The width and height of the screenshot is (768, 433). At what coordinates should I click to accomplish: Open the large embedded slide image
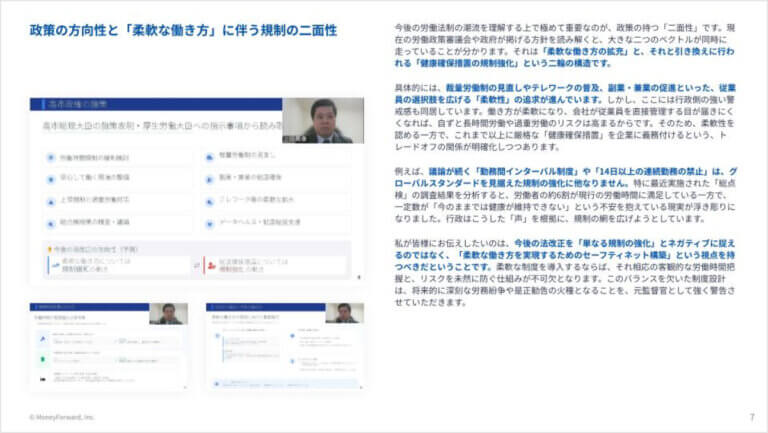197,191
